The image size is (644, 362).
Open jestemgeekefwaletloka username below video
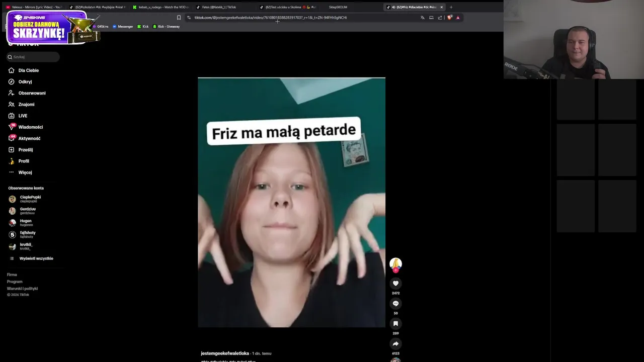tap(225, 353)
